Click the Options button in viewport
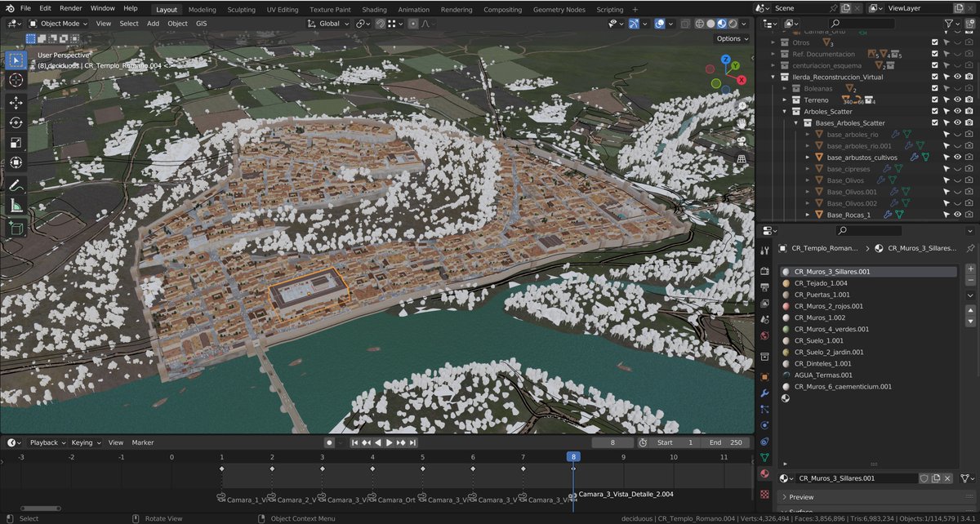980x524 pixels. (x=731, y=38)
